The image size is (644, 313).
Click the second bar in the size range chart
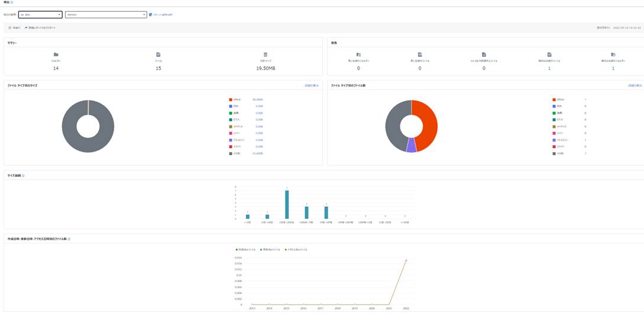point(267,217)
